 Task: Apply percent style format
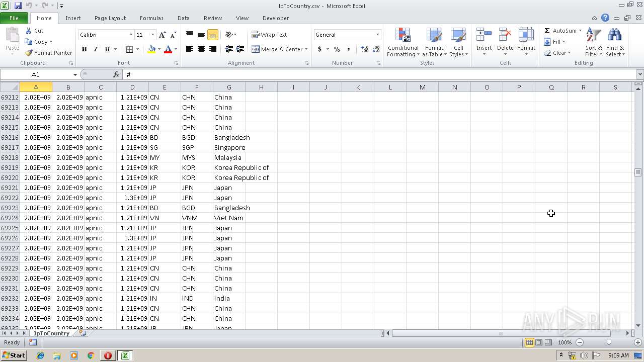(x=337, y=49)
